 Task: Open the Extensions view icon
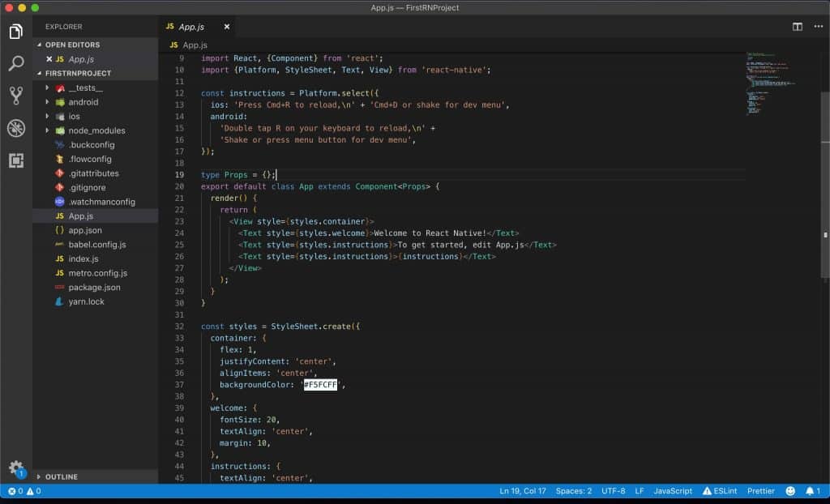17,161
